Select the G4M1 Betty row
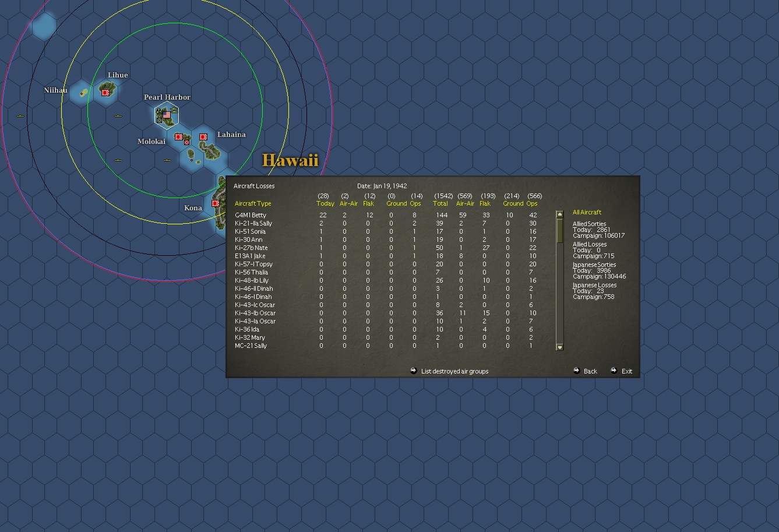 pos(386,215)
